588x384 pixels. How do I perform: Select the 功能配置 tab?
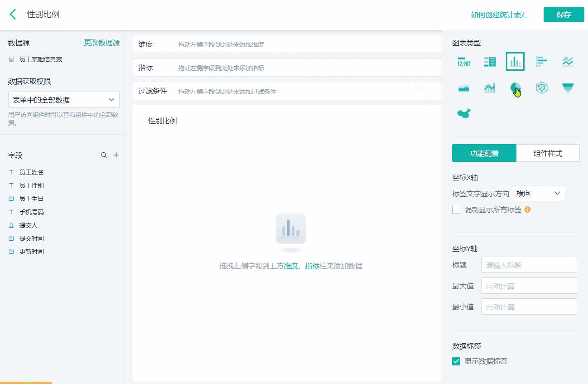pos(483,153)
